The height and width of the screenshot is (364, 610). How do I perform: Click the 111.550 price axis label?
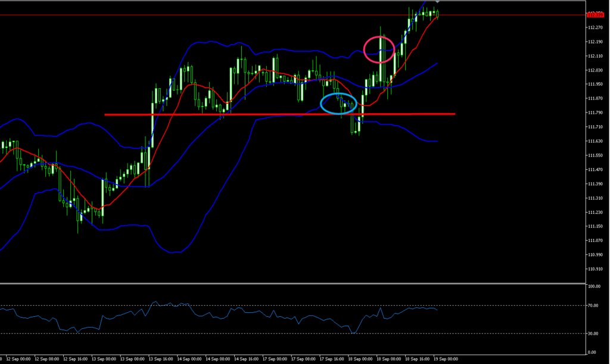point(596,155)
